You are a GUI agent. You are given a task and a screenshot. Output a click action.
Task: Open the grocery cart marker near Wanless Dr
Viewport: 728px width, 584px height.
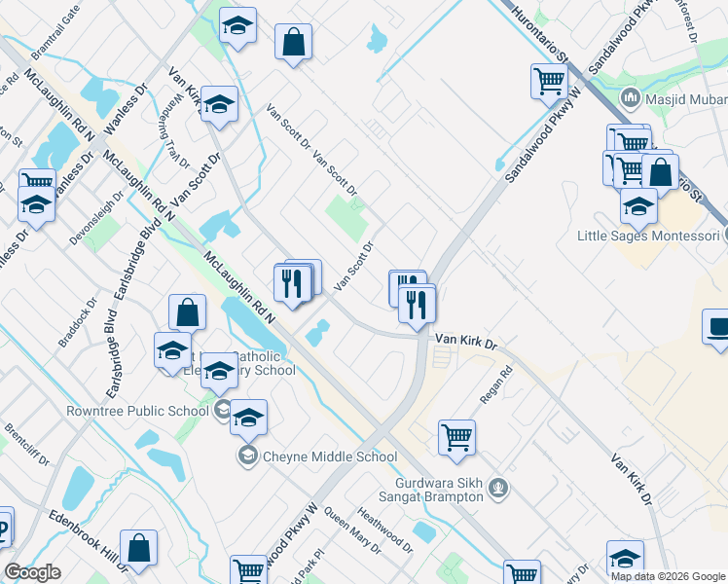coord(38,178)
